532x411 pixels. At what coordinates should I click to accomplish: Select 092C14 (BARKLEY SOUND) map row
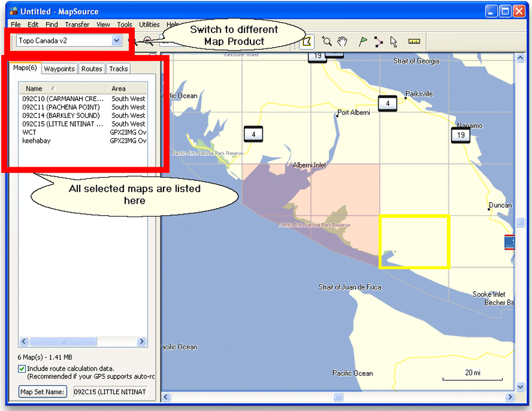(83, 115)
